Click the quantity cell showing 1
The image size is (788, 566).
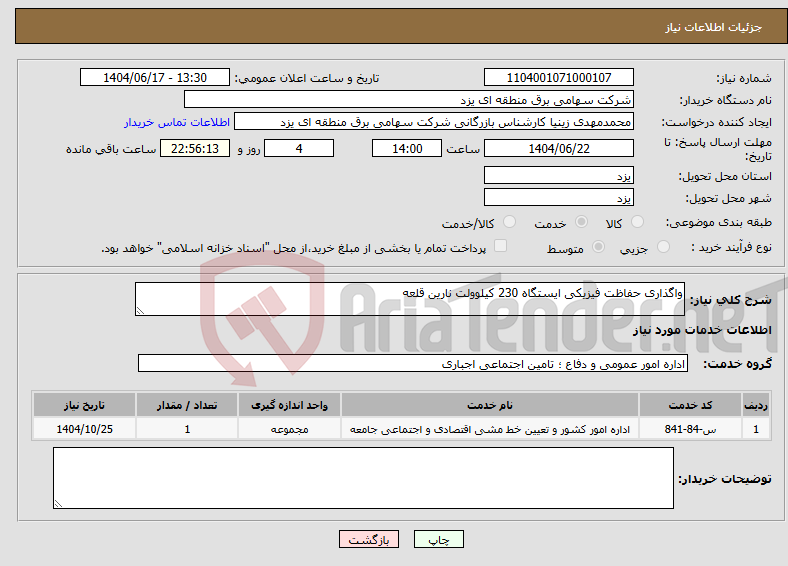(x=186, y=429)
